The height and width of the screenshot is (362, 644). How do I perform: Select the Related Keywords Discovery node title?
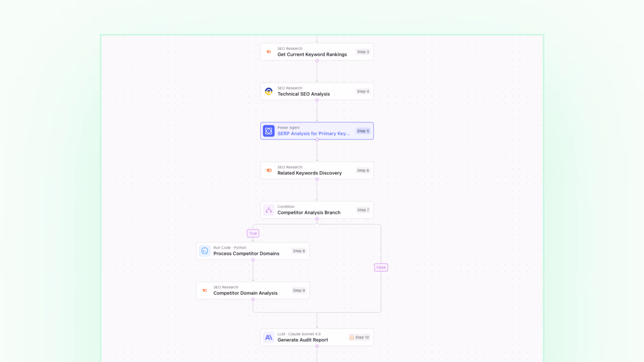309,173
